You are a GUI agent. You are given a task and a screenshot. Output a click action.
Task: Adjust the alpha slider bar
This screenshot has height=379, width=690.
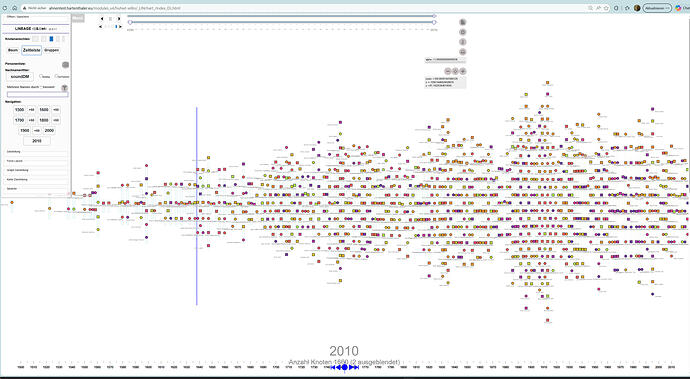click(x=445, y=59)
